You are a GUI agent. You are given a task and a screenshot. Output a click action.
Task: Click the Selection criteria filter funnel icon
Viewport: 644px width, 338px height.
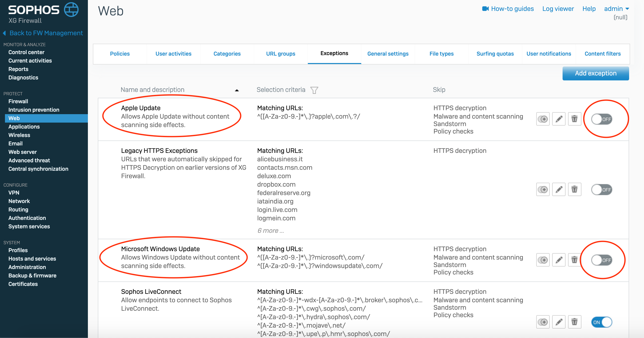tap(314, 90)
